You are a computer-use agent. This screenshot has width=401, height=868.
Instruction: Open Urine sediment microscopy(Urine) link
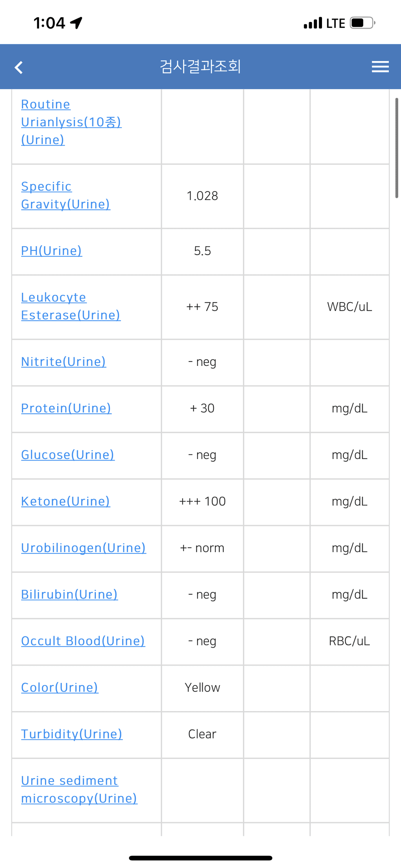(x=79, y=789)
